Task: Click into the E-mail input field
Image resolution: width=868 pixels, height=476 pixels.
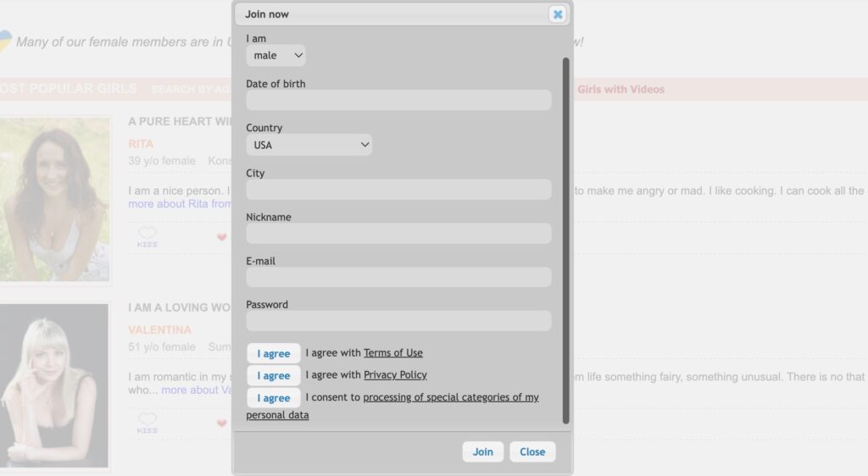Action: [398, 278]
